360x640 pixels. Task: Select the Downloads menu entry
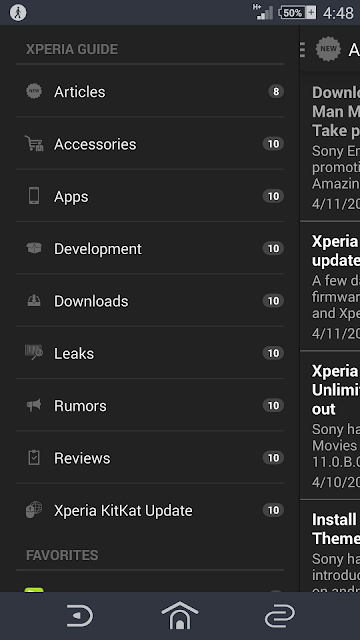(x=150, y=301)
